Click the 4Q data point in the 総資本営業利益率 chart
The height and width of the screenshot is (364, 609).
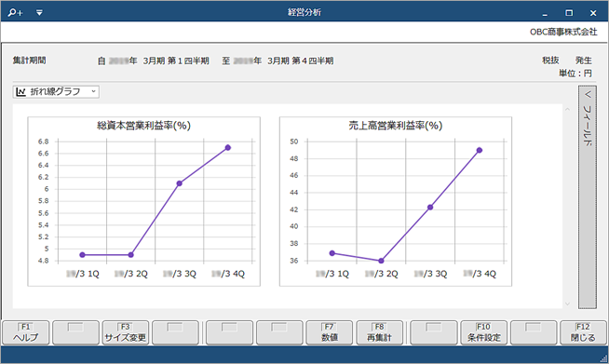[228, 148]
